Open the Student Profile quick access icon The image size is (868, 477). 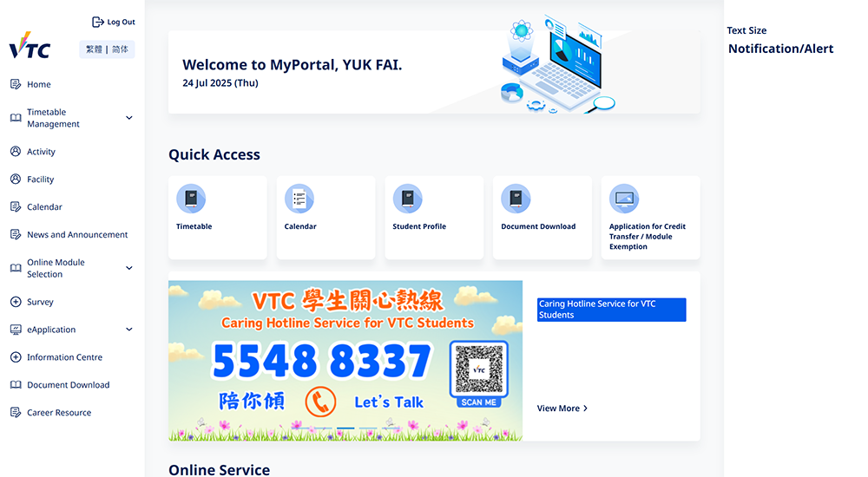point(407,199)
